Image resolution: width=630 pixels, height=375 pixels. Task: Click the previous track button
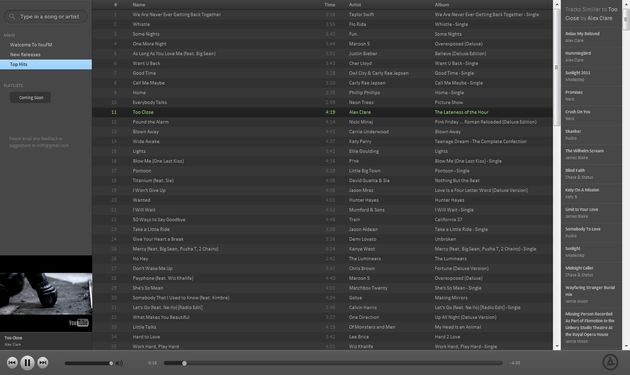coord(12,363)
